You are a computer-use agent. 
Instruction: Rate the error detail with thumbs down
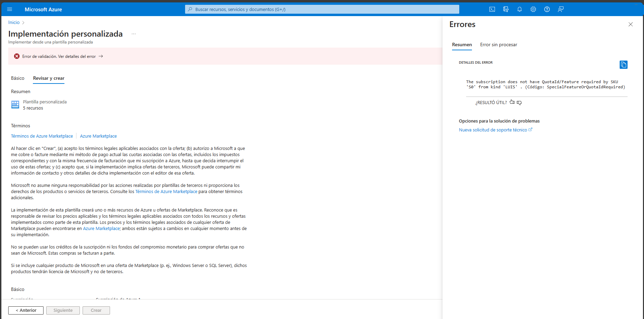click(519, 102)
